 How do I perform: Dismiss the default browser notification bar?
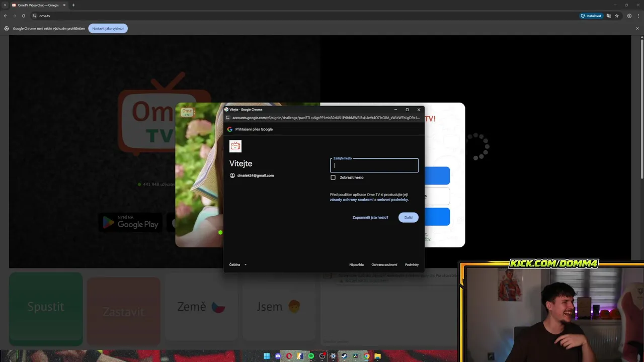click(x=637, y=28)
